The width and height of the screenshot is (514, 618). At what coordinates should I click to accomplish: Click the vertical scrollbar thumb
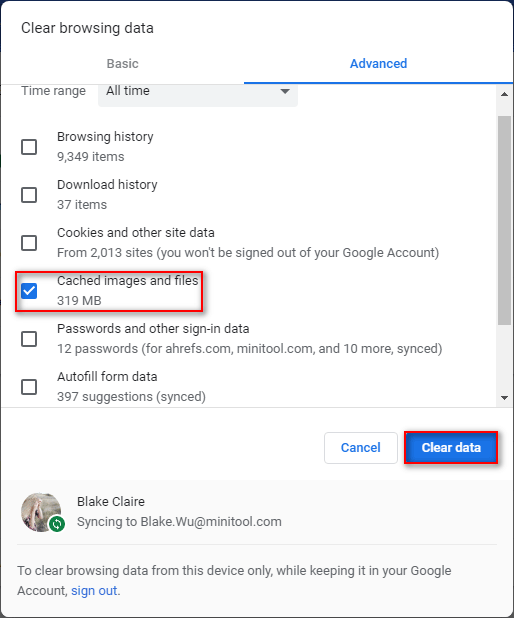coord(504,221)
